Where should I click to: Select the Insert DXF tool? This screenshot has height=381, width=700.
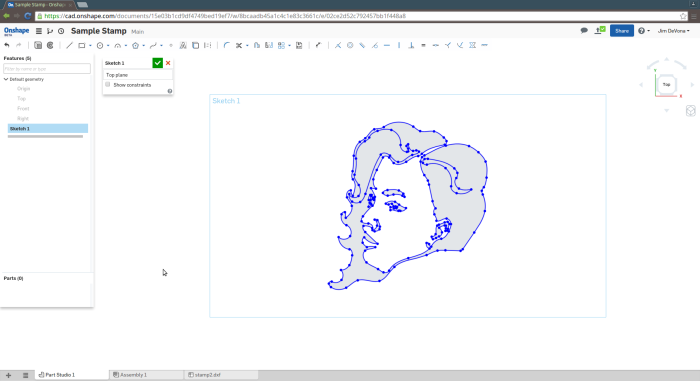[299, 45]
